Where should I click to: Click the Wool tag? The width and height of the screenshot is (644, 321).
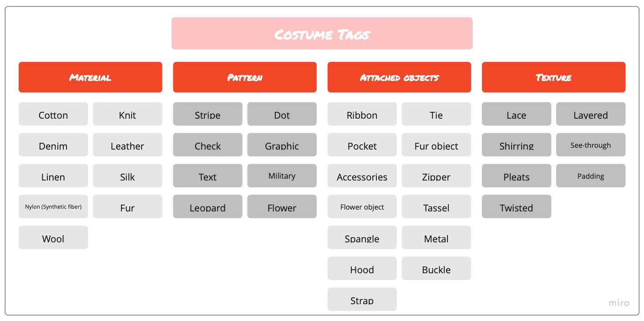pyautogui.click(x=53, y=237)
